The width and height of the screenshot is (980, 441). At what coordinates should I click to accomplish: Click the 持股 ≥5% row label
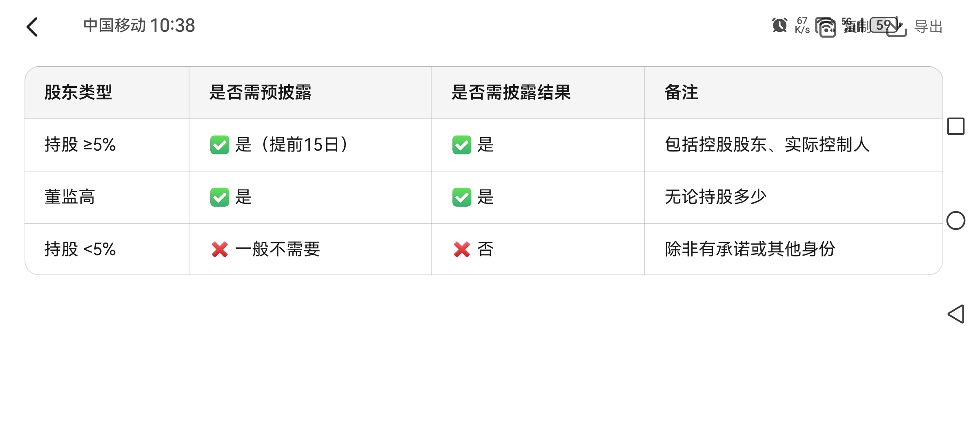(80, 145)
